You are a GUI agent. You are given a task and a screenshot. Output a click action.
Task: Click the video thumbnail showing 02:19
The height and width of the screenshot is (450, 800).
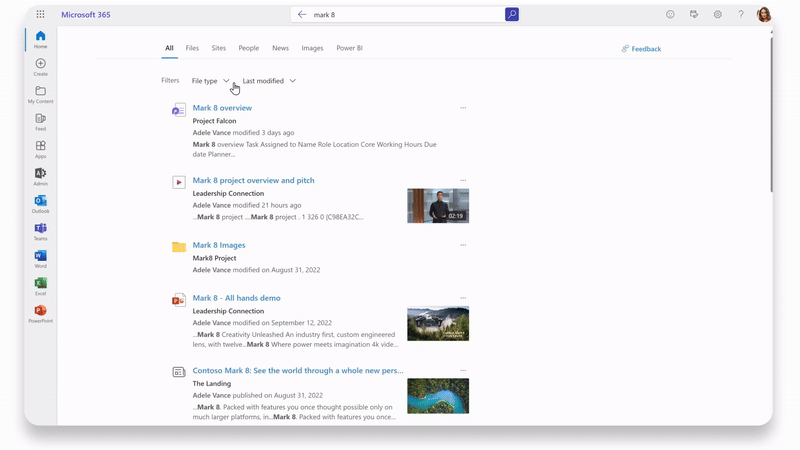tap(438, 206)
